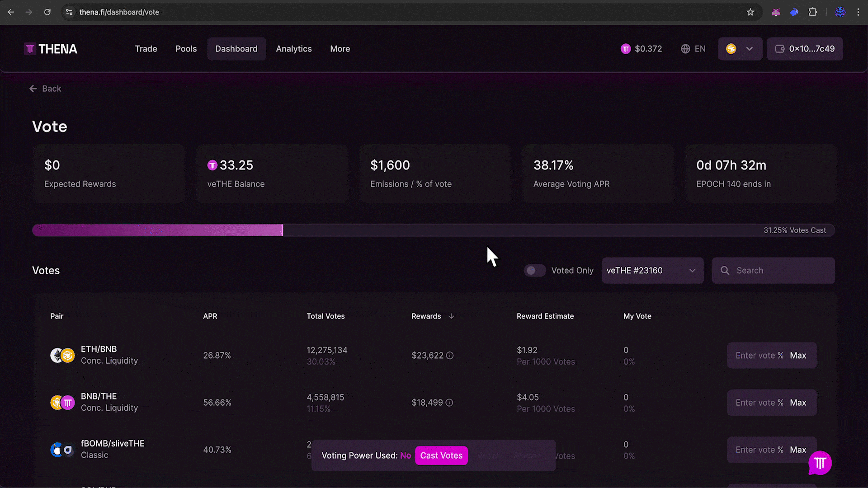The width and height of the screenshot is (868, 488).
Task: Click BNB/THE pair token icons
Action: click(x=62, y=403)
